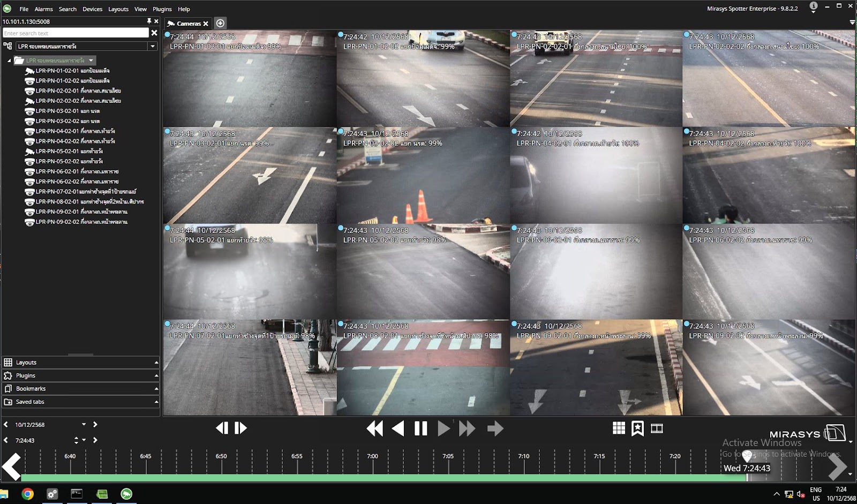This screenshot has width=857, height=504.
Task: Select camera LPR-PN-04-02-02 in tree
Action: pyautogui.click(x=70, y=141)
